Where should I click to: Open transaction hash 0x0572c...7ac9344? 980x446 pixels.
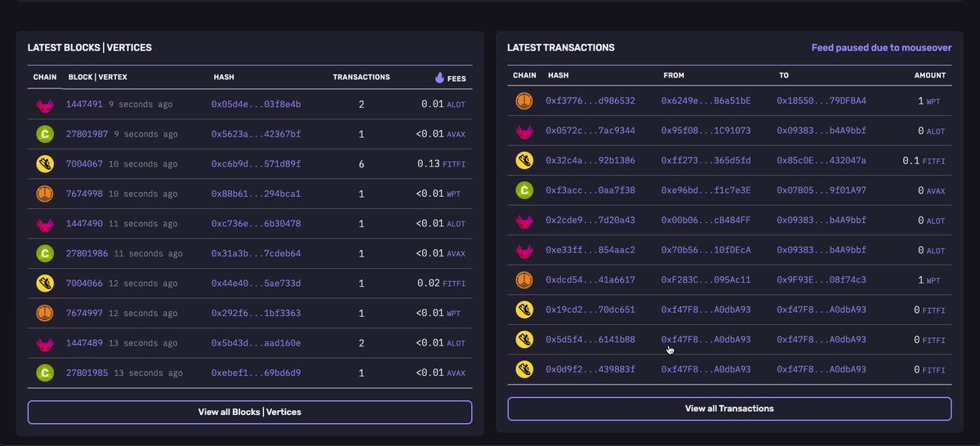click(590, 131)
